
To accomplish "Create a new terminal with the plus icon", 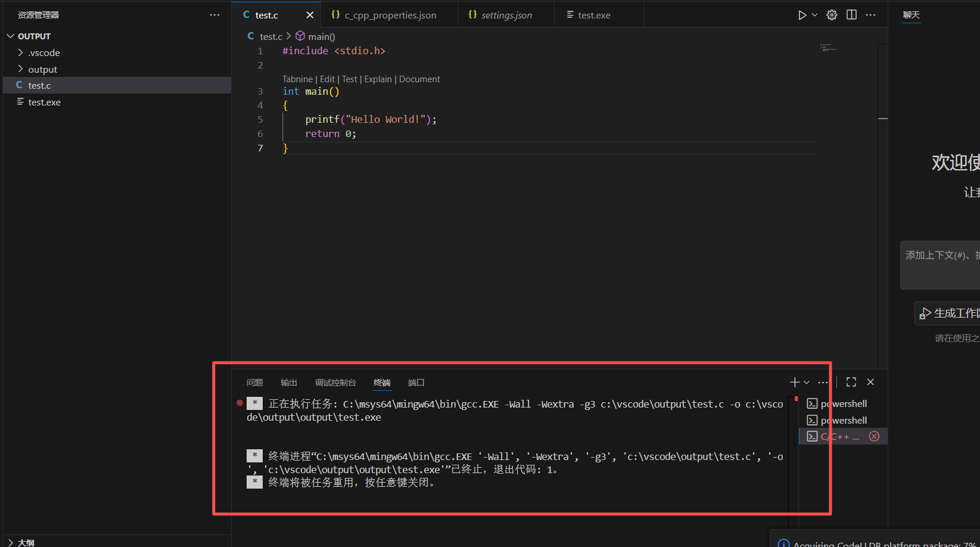I will pos(794,382).
